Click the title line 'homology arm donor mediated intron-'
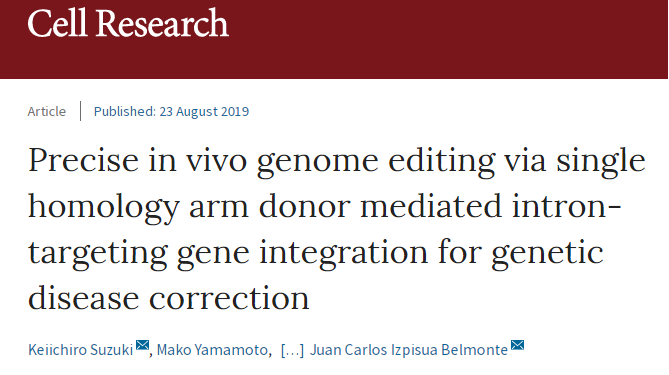The image size is (669, 375). (324, 207)
